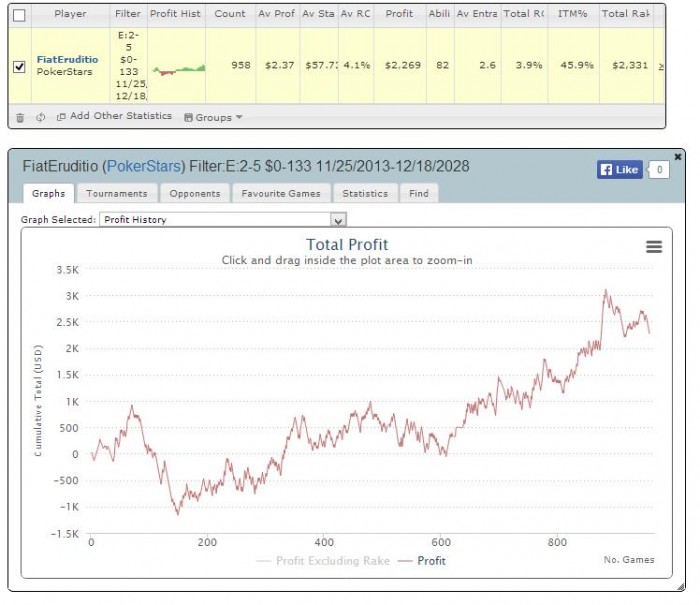The height and width of the screenshot is (605, 700).
Task: Switch to the Graphs tab
Action: click(x=48, y=193)
